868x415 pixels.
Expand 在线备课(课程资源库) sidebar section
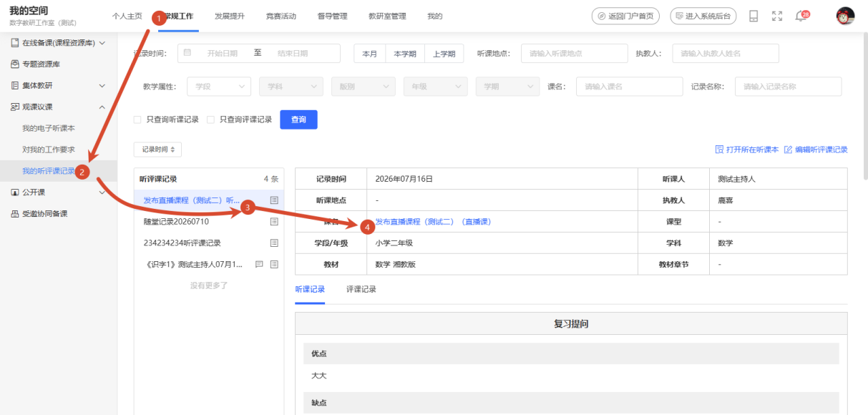tap(102, 43)
